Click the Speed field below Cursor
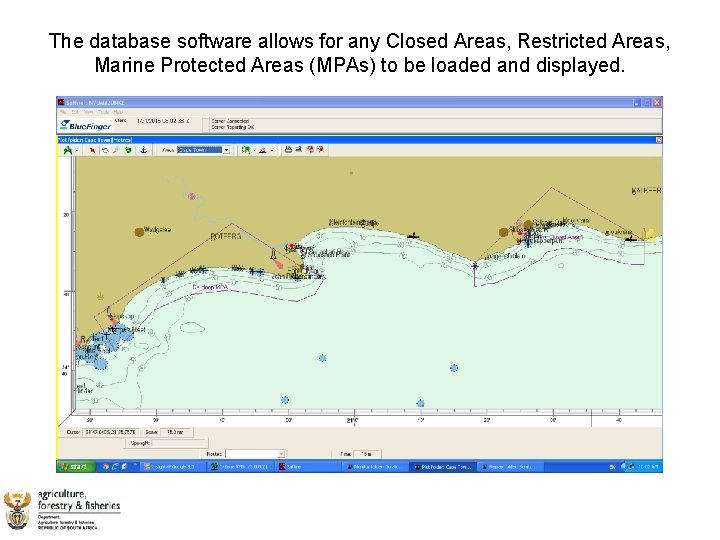The image size is (720, 540). tap(179, 443)
